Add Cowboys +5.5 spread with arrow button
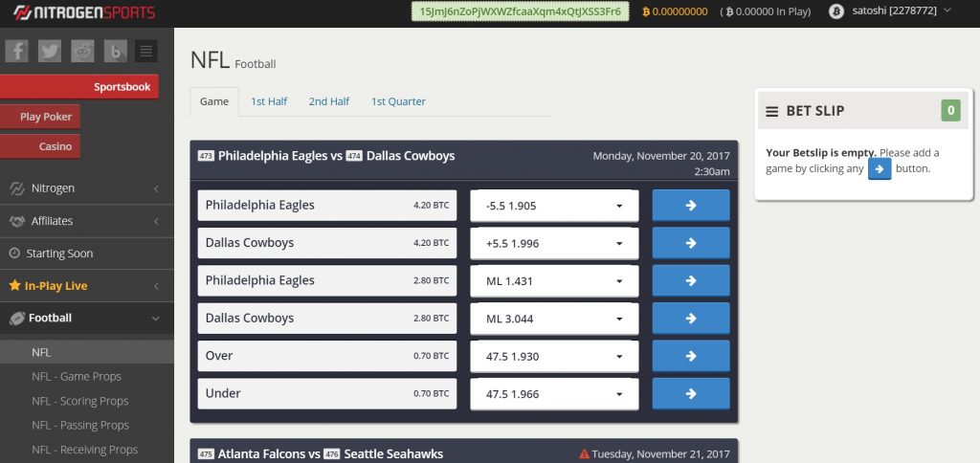Image resolution: width=980 pixels, height=463 pixels. point(691,243)
